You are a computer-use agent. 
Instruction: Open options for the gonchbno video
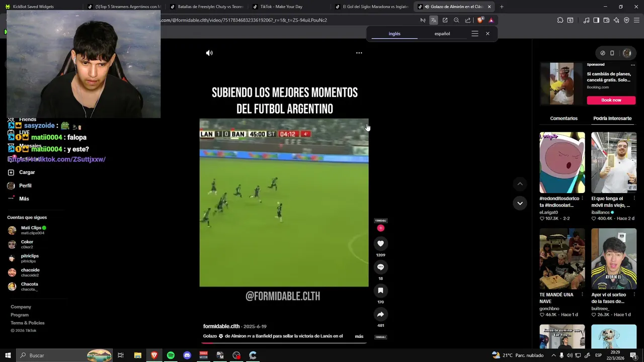point(583,295)
